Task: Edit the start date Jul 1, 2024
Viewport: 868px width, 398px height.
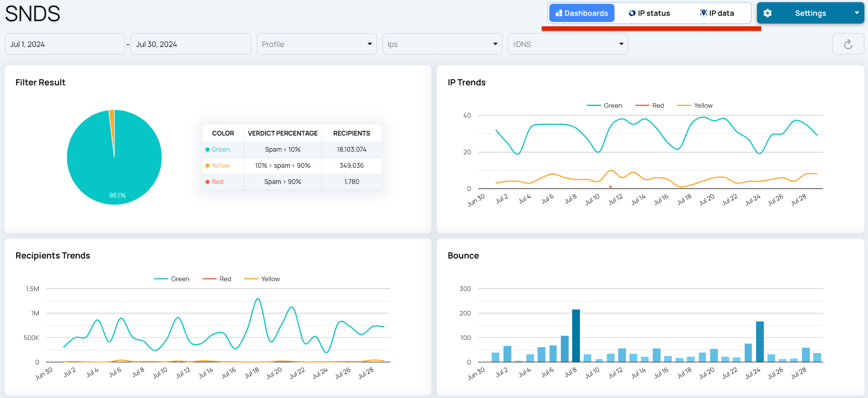Action: (x=65, y=44)
